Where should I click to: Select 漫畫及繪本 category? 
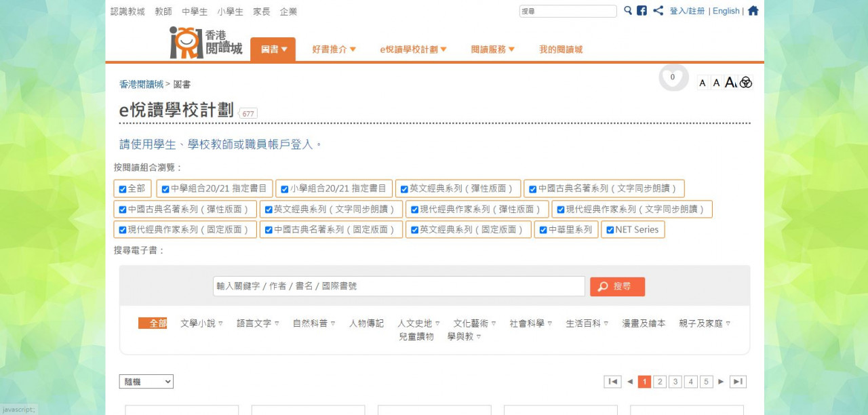click(x=644, y=323)
